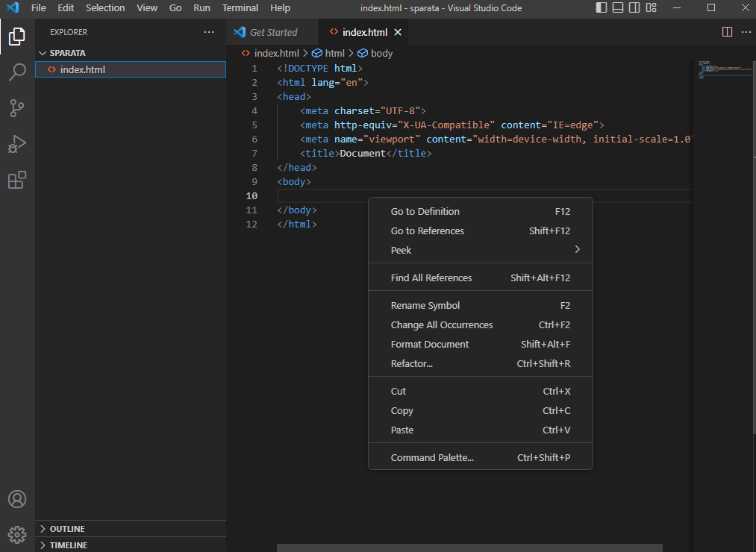Screen dimensions: 756x552
Task: Close the index.html editor tab
Action: pos(398,32)
